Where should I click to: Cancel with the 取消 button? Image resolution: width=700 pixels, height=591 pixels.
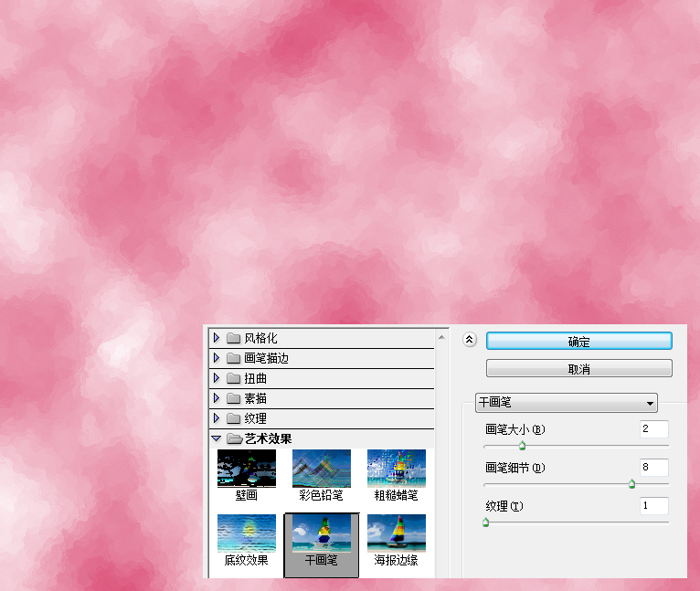[x=579, y=369]
